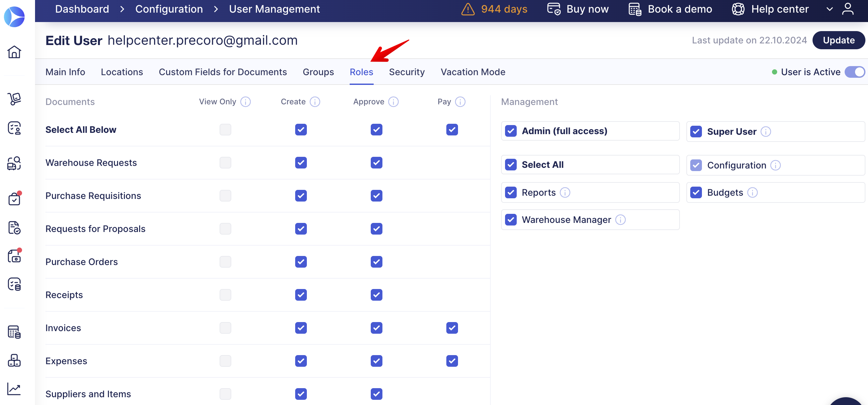
Task: Open the receipts document-check sidebar icon
Action: [x=14, y=227]
